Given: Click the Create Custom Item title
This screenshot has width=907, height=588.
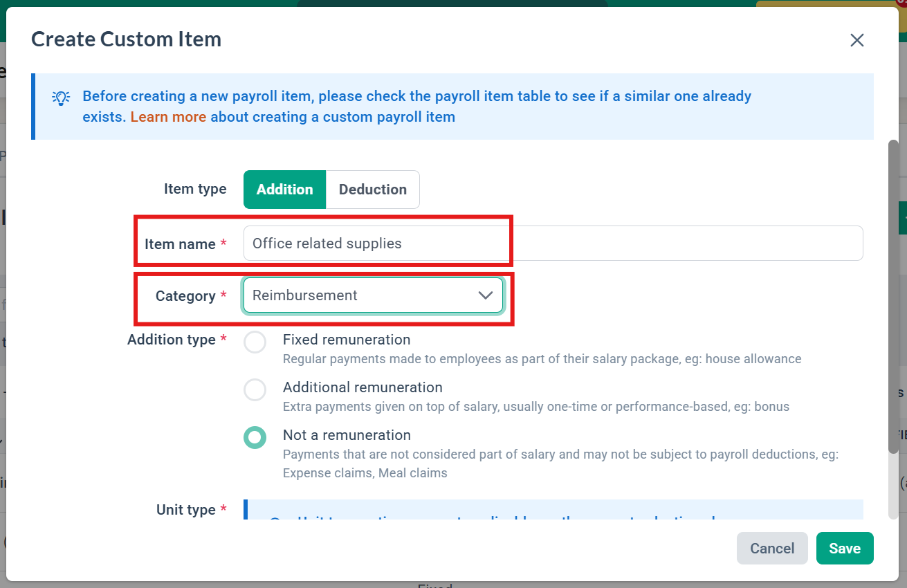Looking at the screenshot, I should click(x=127, y=39).
